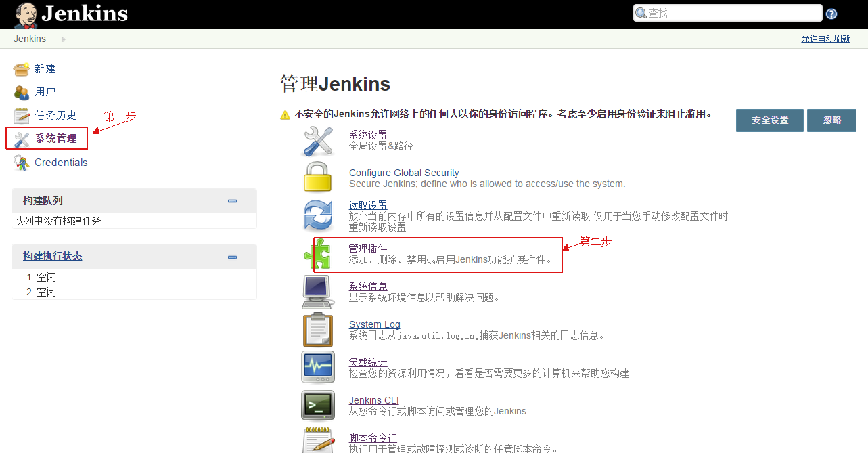Click the Jenkins breadcrumb link
This screenshot has width=868, height=453.
tap(30, 39)
